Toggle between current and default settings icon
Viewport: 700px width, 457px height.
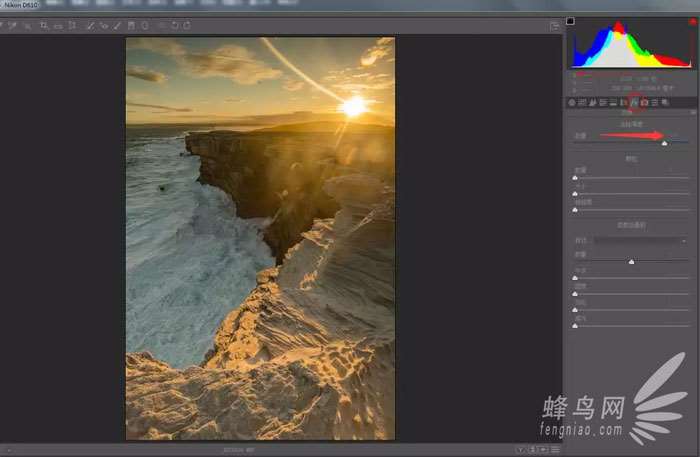point(555,450)
